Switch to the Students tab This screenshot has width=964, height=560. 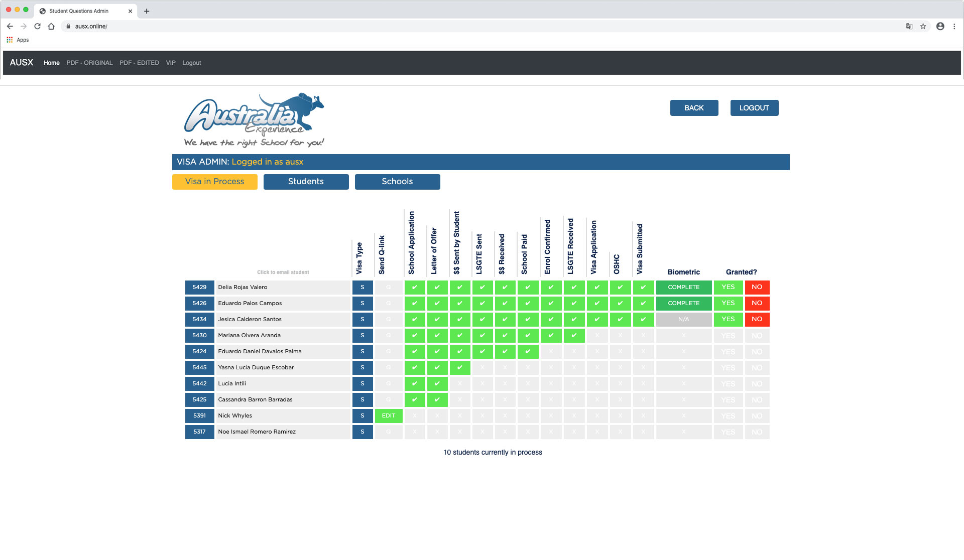[306, 182]
